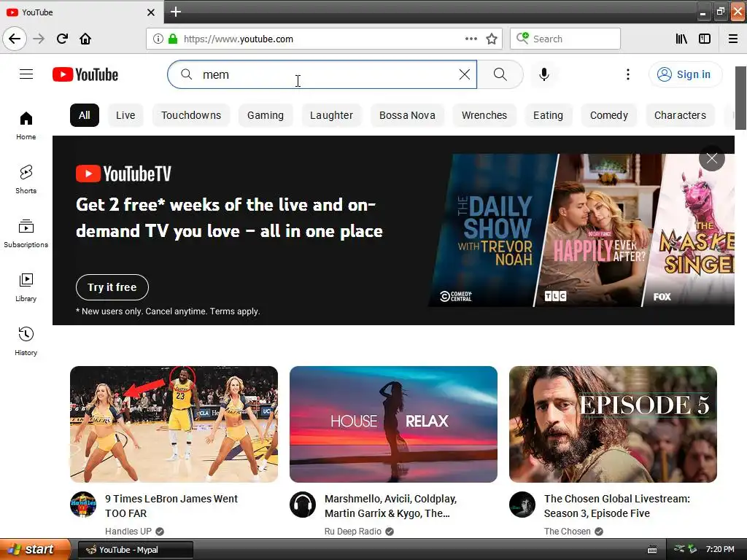Click browser back arrow button

[15, 39]
